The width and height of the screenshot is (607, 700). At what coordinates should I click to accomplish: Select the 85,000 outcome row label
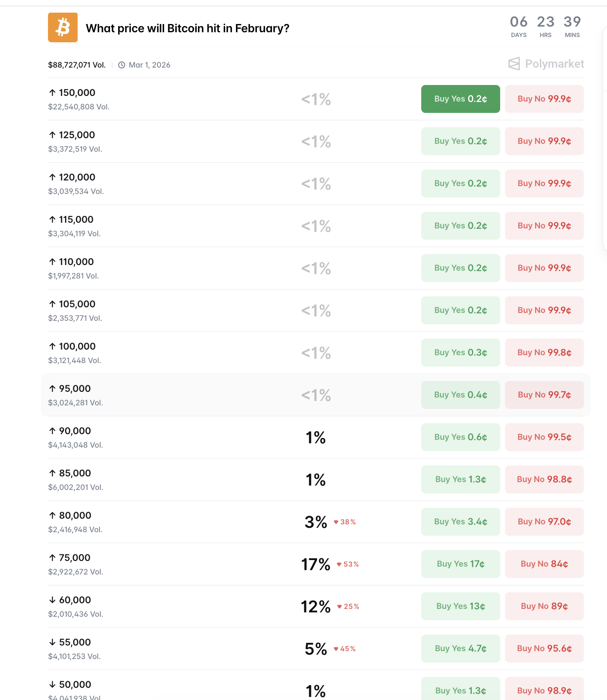(x=75, y=473)
